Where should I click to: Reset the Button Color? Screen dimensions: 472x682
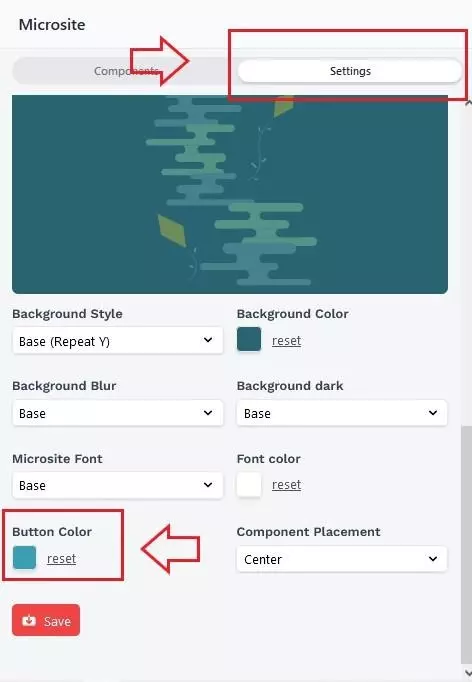click(x=61, y=558)
